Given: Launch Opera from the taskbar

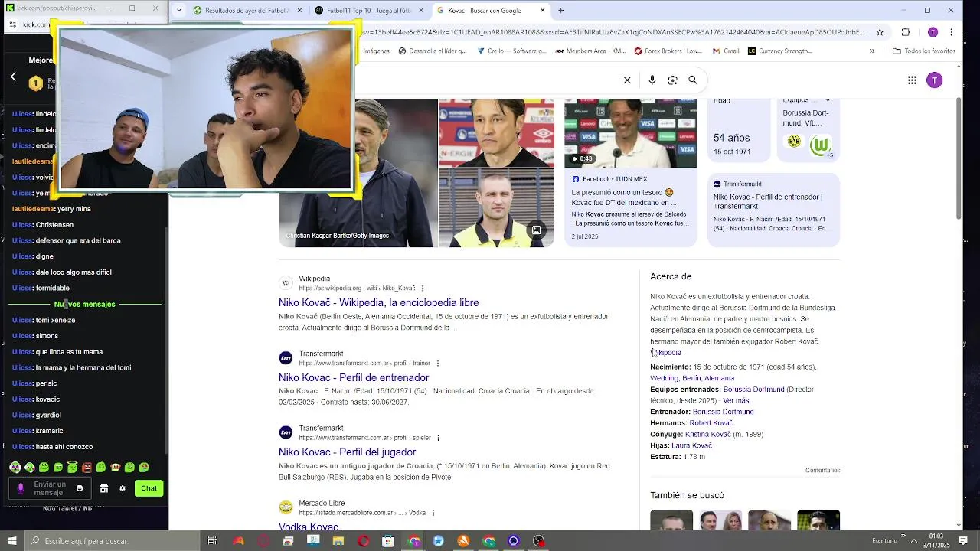Looking at the screenshot, I should pos(364,541).
